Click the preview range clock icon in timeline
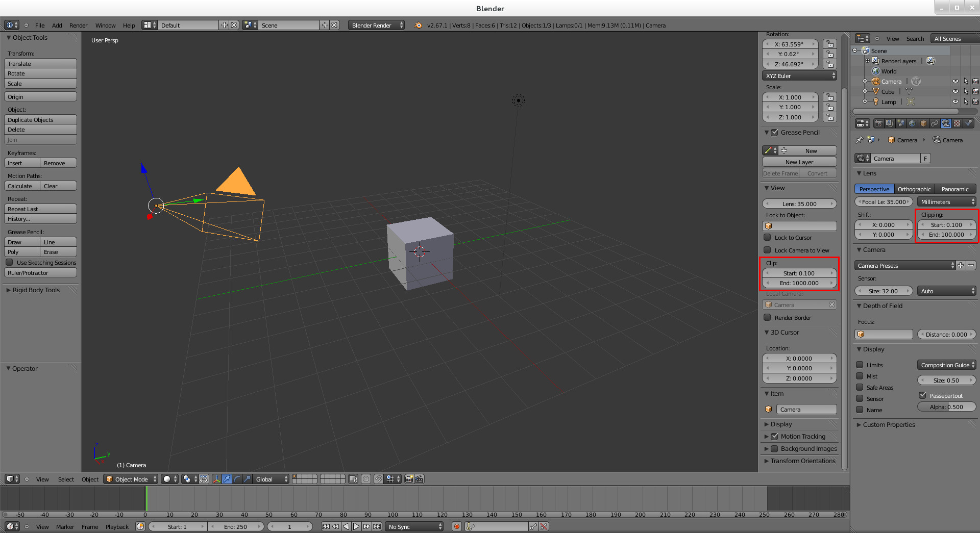This screenshot has width=980, height=533. (x=140, y=526)
